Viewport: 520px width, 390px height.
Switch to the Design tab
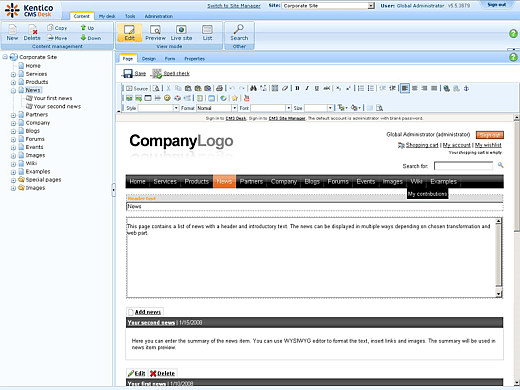pyautogui.click(x=149, y=59)
